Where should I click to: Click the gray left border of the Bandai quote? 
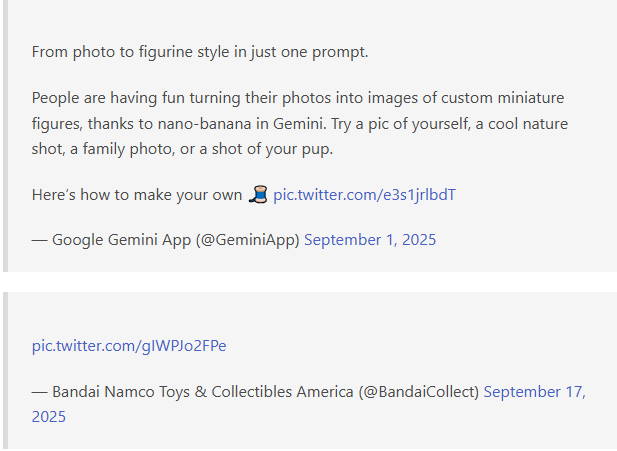point(4,371)
